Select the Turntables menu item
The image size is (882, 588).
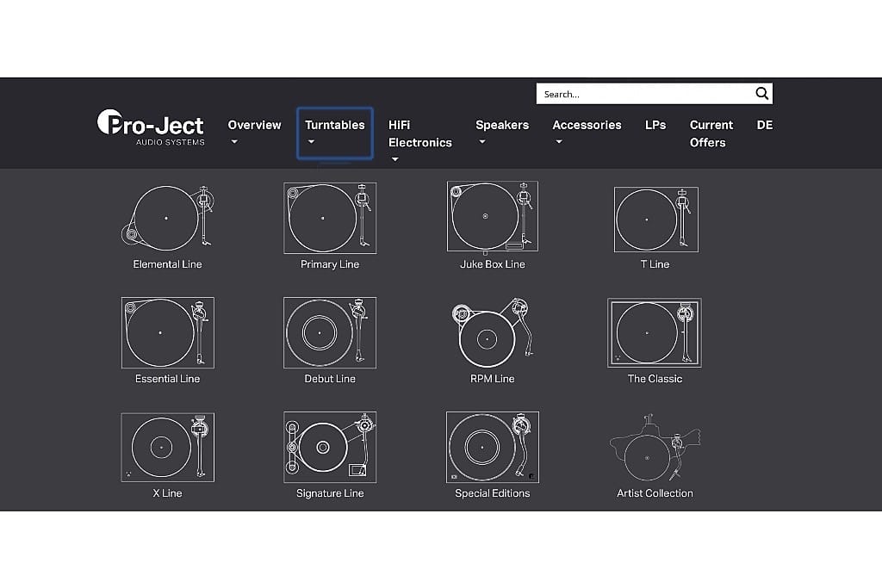click(335, 125)
